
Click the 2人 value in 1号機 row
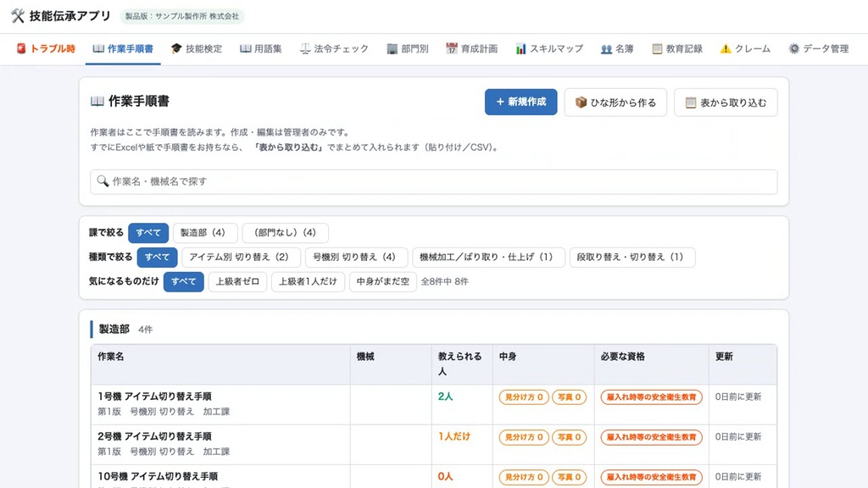tap(446, 396)
